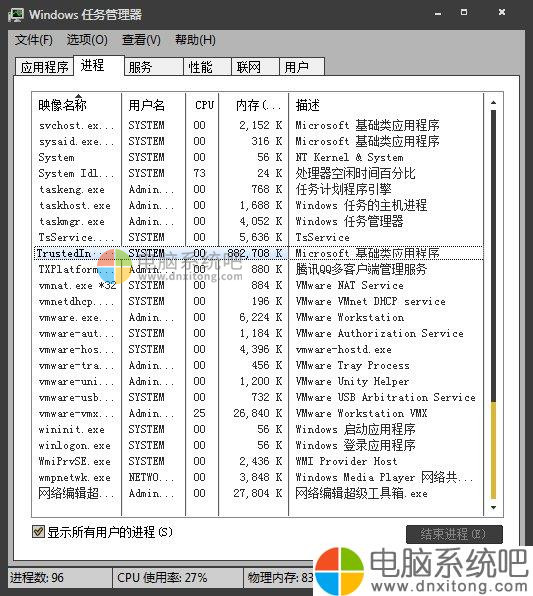Open the 查看(V) menu

(141, 40)
